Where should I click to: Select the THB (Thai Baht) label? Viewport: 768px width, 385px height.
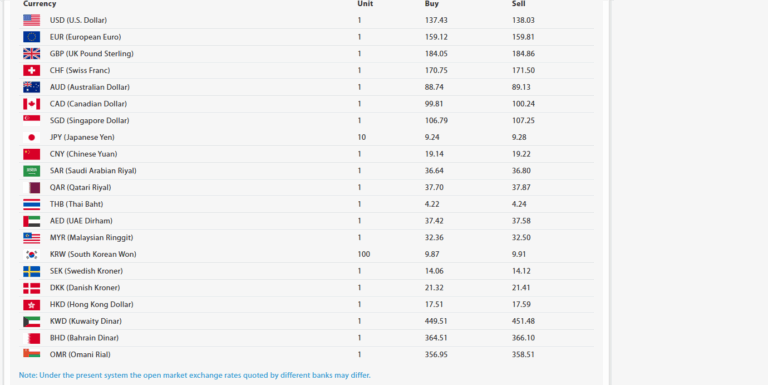[76, 204]
